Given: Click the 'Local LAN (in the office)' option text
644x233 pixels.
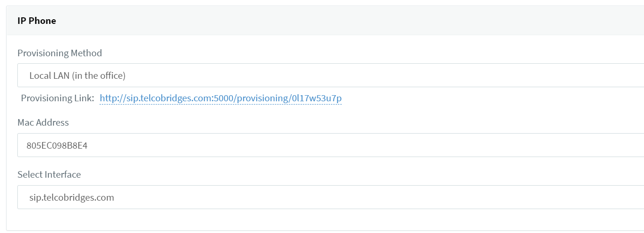Looking at the screenshot, I should pyautogui.click(x=77, y=75).
